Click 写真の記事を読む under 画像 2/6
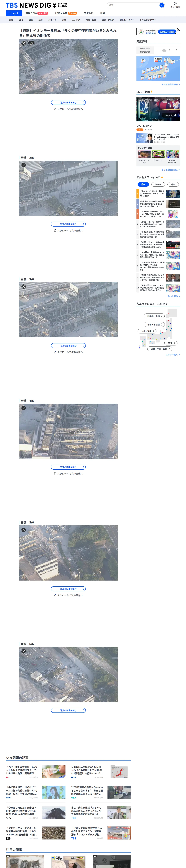Viewport: 186px width, 868px height. 68,224
